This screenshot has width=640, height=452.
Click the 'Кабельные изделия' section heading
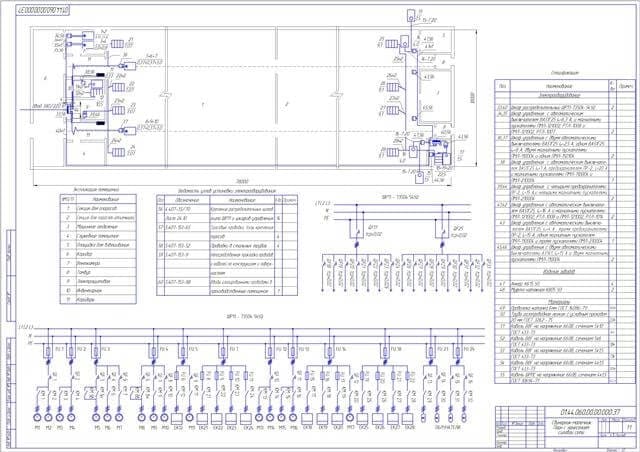pos(559,271)
